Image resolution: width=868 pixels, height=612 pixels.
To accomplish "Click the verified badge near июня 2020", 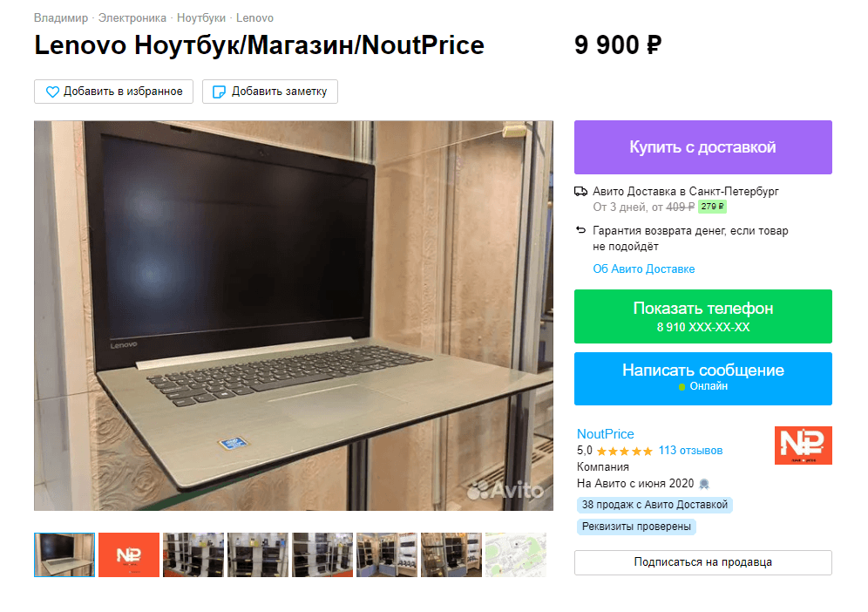I will pos(704,484).
